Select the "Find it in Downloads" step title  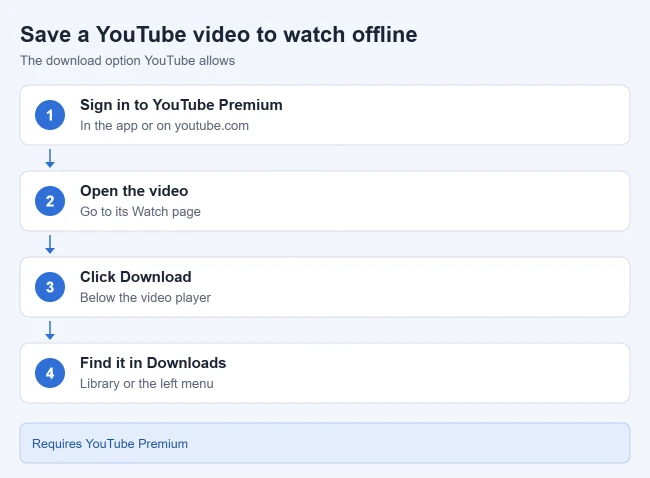click(x=153, y=363)
